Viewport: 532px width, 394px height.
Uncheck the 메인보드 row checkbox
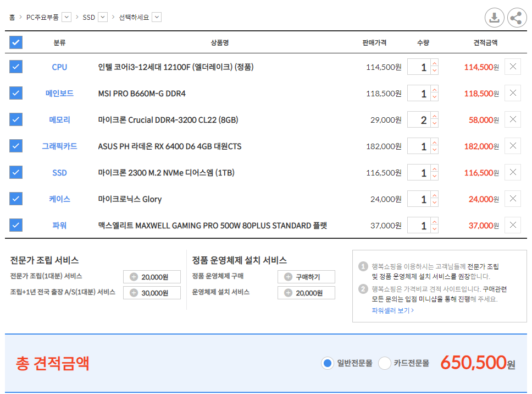pyautogui.click(x=16, y=93)
